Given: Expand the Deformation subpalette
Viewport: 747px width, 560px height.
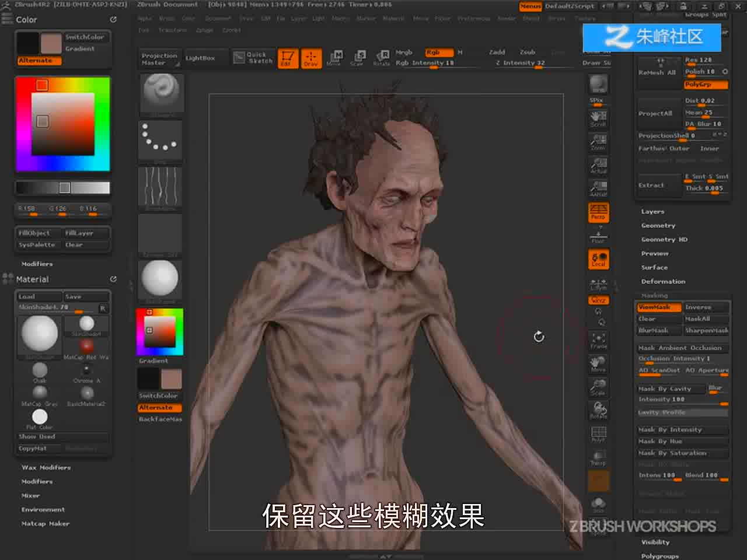Looking at the screenshot, I should 663,282.
